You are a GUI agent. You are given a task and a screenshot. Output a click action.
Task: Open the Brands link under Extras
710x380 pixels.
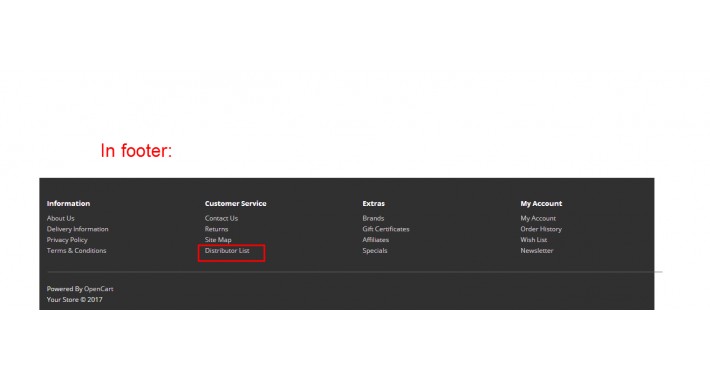[374, 218]
